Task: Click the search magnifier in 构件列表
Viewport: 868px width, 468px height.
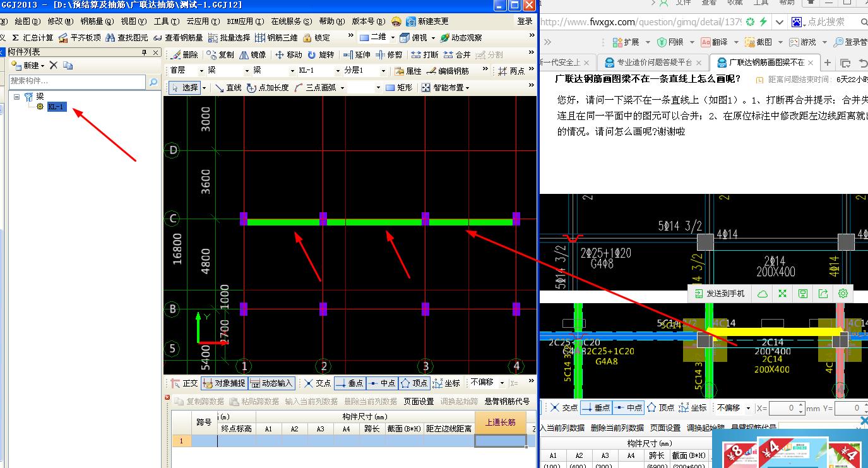Action: tap(153, 81)
